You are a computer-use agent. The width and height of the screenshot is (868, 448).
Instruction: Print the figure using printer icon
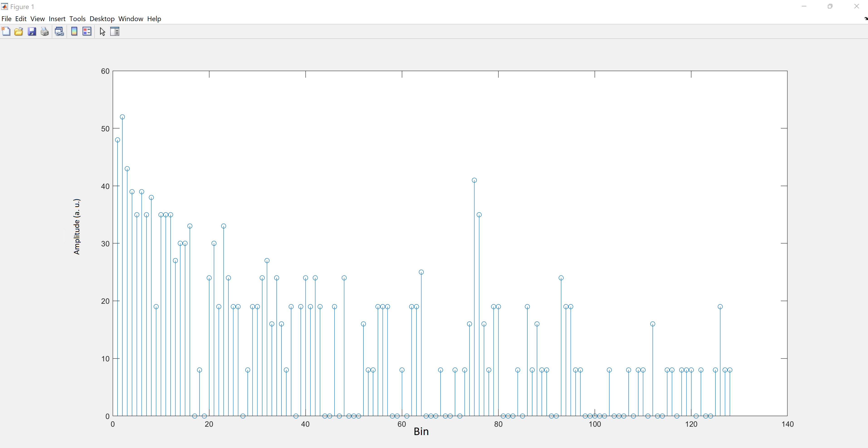(44, 32)
